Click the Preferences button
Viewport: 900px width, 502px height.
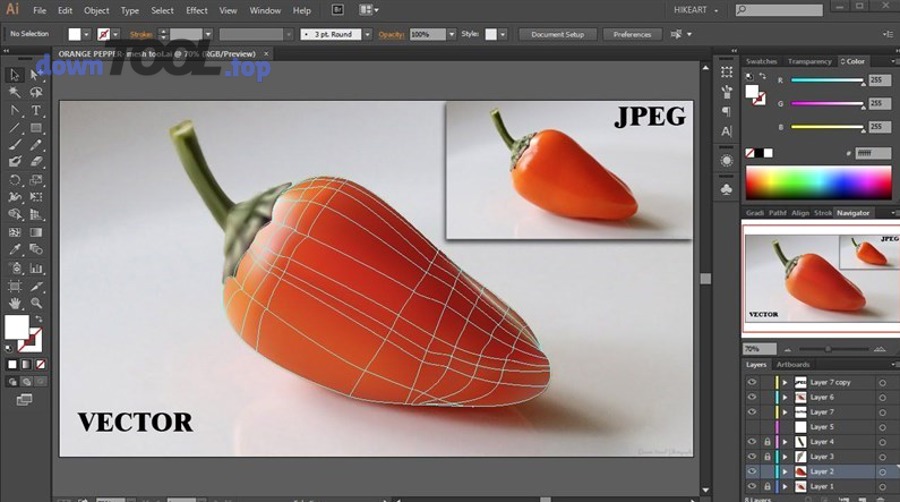coord(632,34)
